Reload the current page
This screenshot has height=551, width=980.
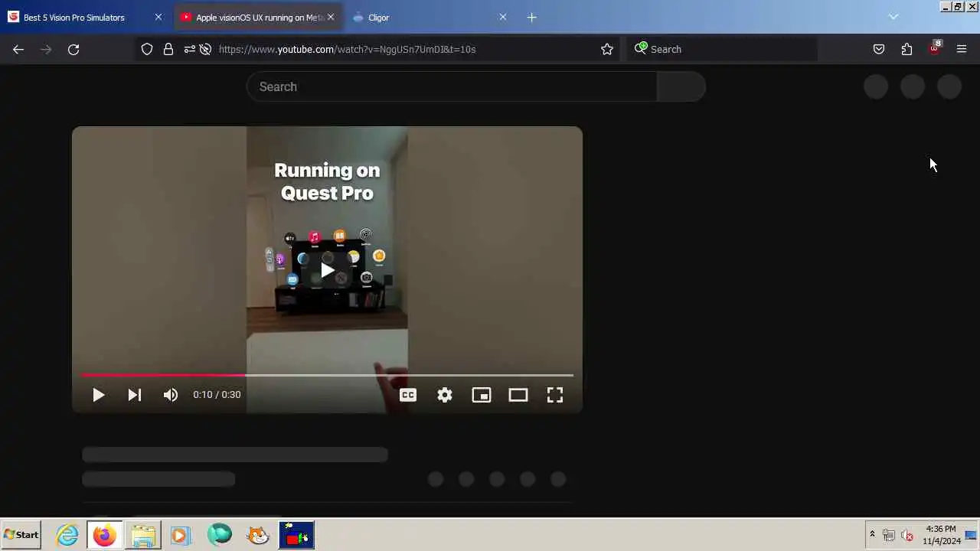click(73, 49)
